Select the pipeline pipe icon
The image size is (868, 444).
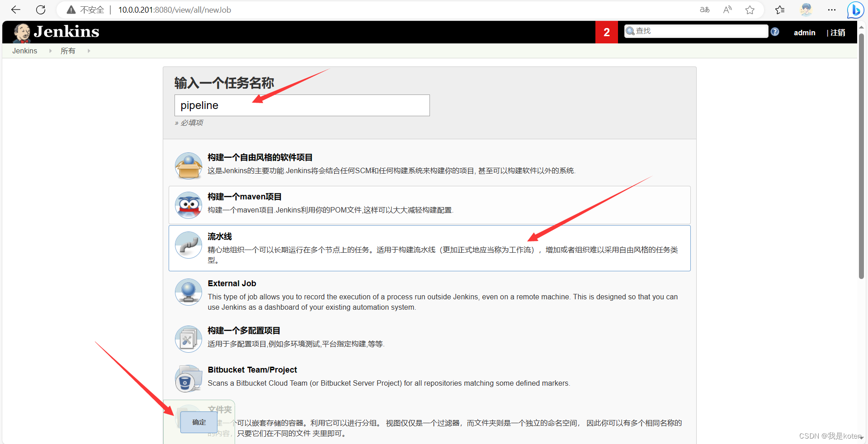coord(189,245)
